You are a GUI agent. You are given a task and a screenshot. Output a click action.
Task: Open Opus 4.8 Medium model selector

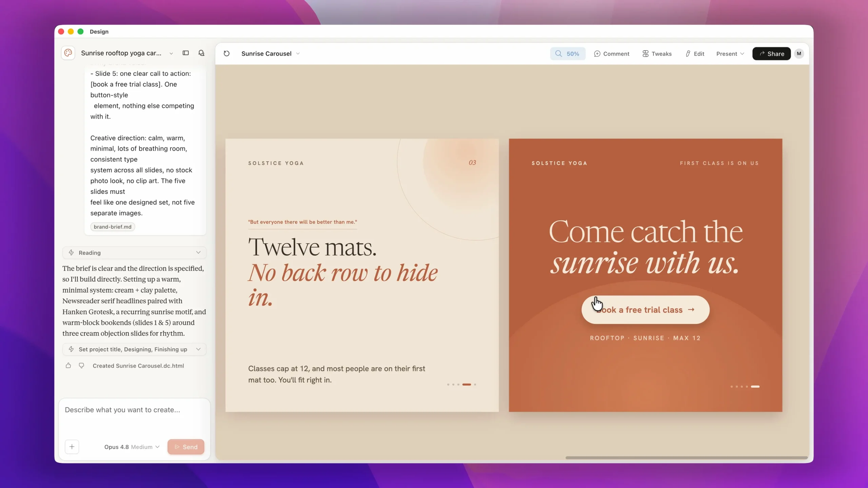click(132, 447)
